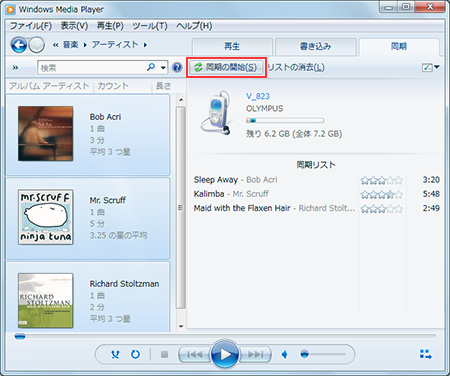The height and width of the screenshot is (376, 450).
Task: Set star rating for Kalimba
Action: pos(382,194)
